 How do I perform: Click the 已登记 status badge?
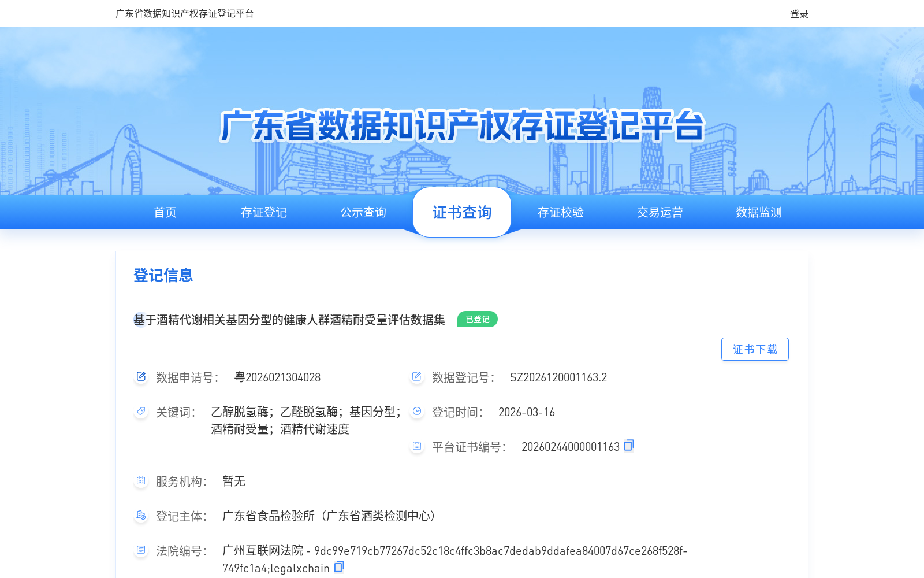click(478, 319)
